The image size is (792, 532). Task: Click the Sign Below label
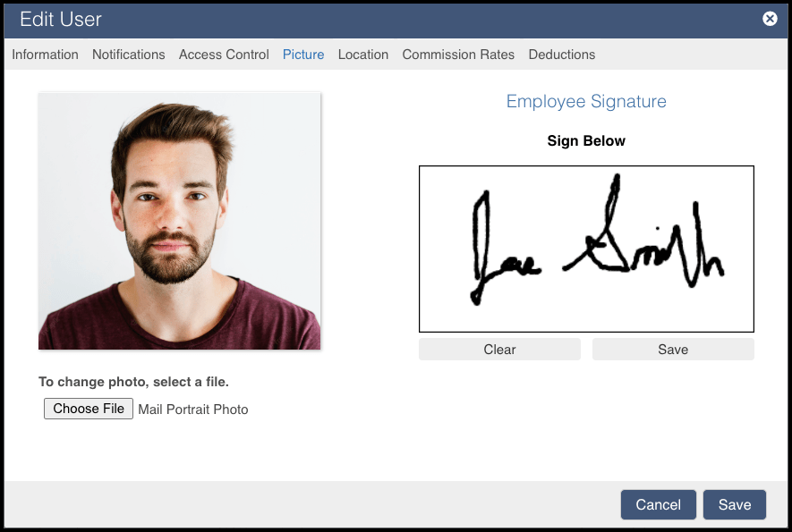point(586,141)
